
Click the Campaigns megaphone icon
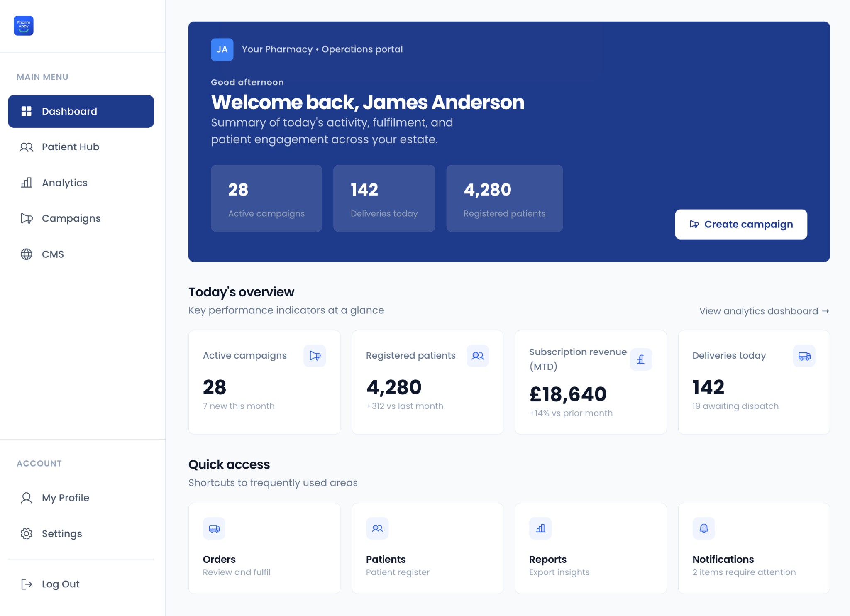point(26,218)
